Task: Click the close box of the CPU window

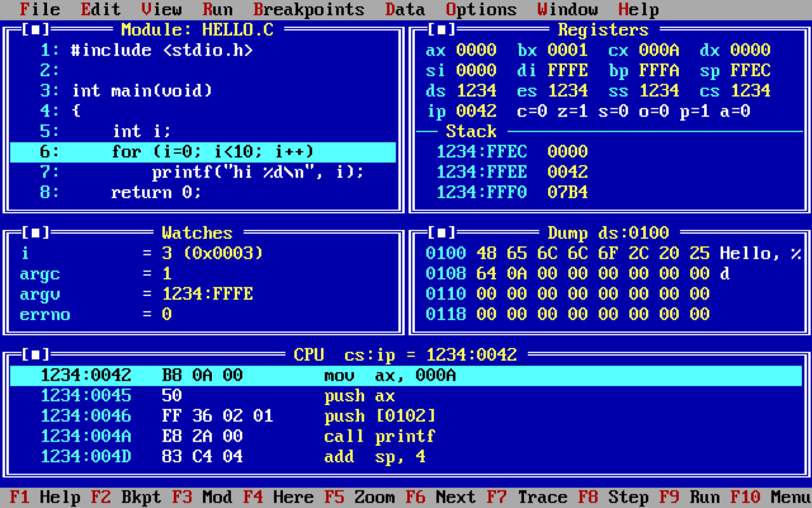Action: 36,355
